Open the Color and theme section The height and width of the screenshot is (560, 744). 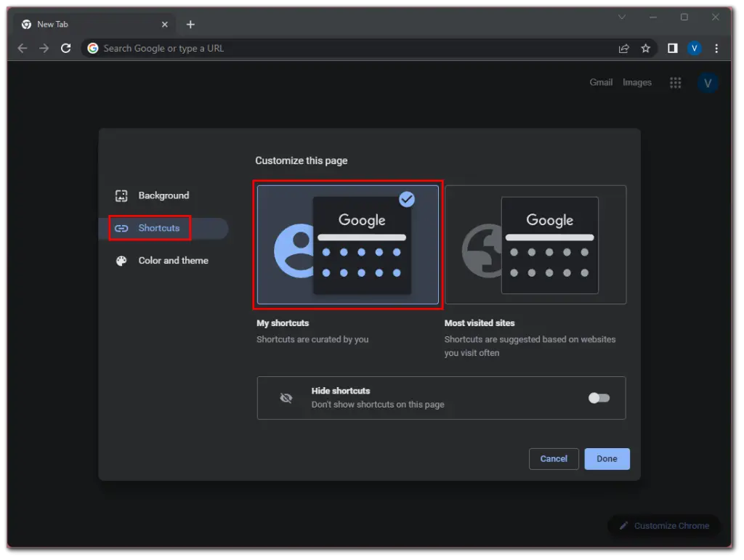tap(163, 261)
